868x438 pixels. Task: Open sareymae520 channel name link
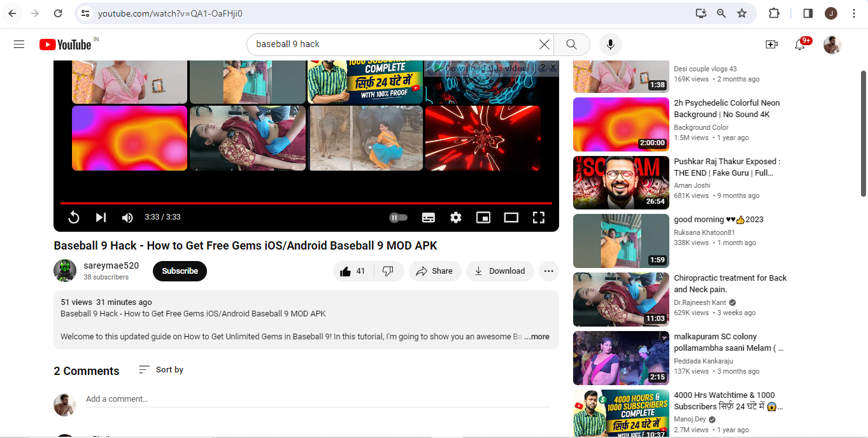(111, 265)
